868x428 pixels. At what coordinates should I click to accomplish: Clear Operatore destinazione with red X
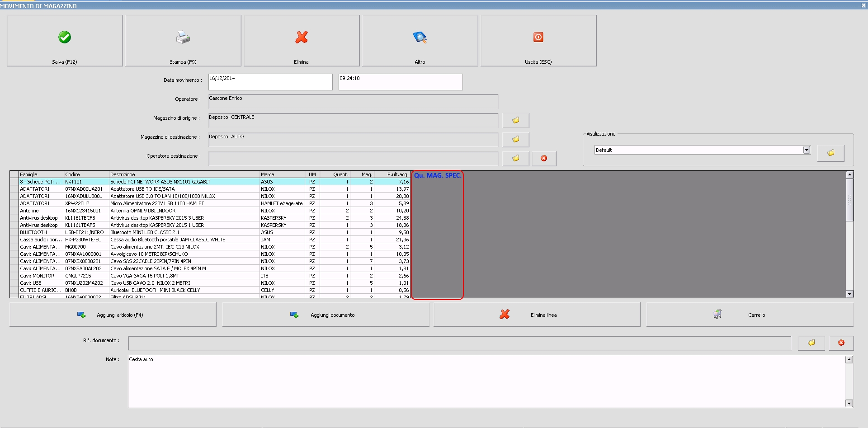[544, 158]
